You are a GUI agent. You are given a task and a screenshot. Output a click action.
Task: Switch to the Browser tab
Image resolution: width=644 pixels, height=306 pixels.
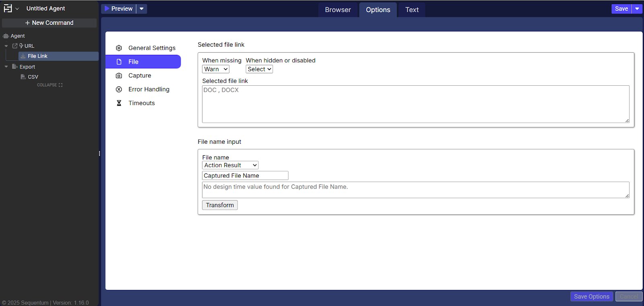tap(338, 10)
